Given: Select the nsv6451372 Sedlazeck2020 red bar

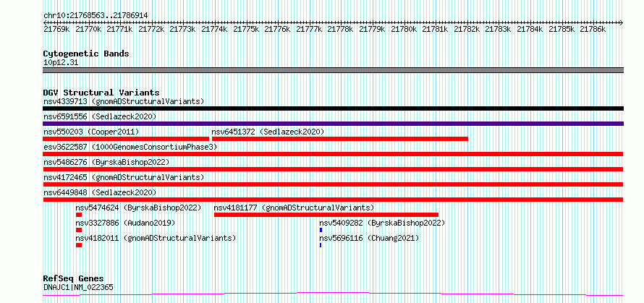Looking at the screenshot, I should tap(340, 139).
